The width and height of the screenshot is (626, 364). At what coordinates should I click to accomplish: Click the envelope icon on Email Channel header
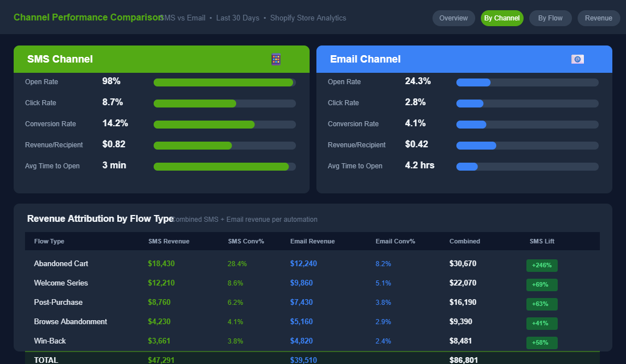click(x=577, y=59)
